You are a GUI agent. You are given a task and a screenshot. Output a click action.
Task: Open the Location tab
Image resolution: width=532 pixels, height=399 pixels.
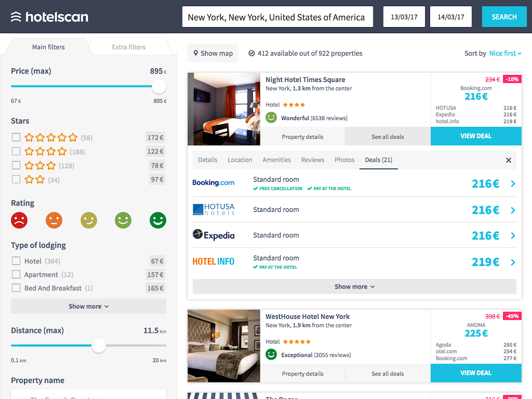point(240,160)
